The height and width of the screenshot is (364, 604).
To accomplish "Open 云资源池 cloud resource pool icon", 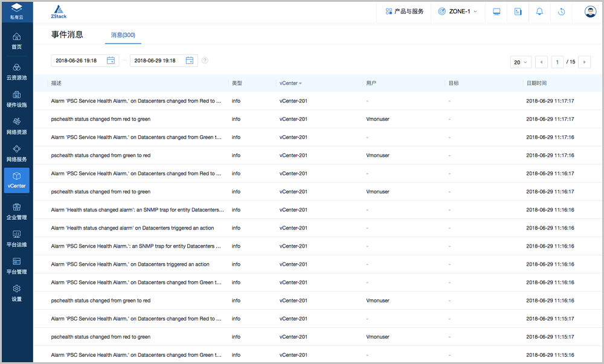I will tap(17, 68).
